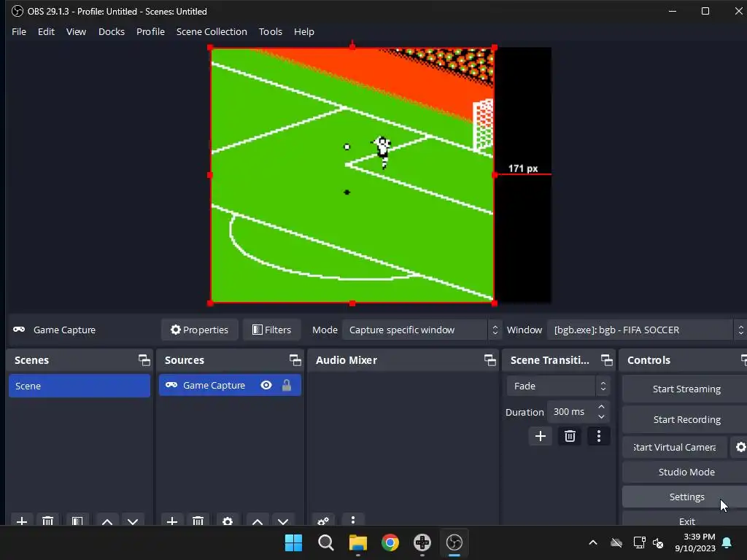Add a transition with plus button
The width and height of the screenshot is (747, 560).
(x=541, y=436)
